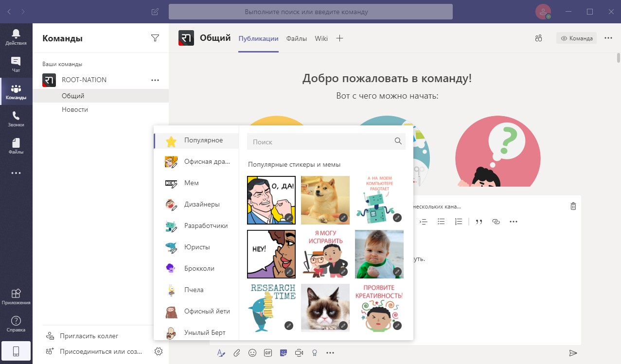Switch to the Файлы tab
The height and width of the screenshot is (364, 621).
point(297,38)
